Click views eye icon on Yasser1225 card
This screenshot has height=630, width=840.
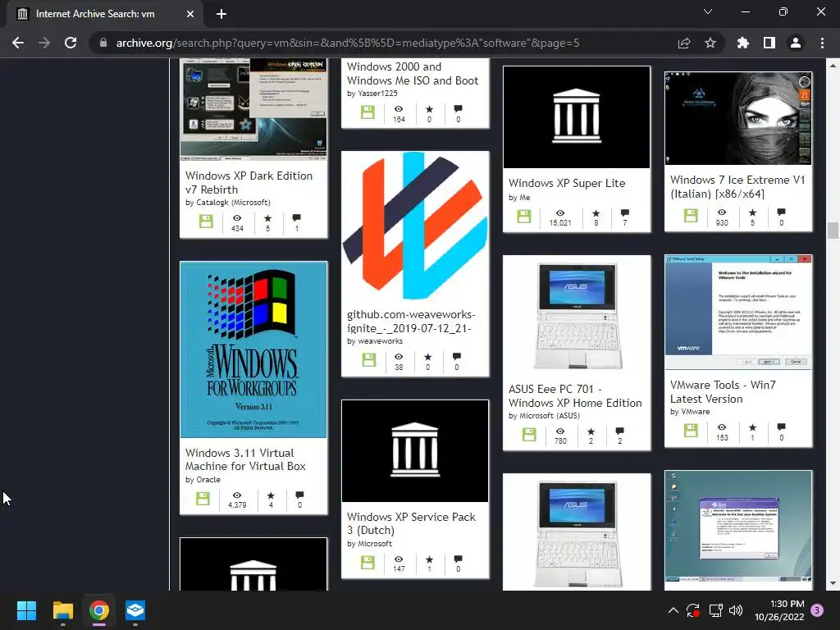pyautogui.click(x=399, y=109)
